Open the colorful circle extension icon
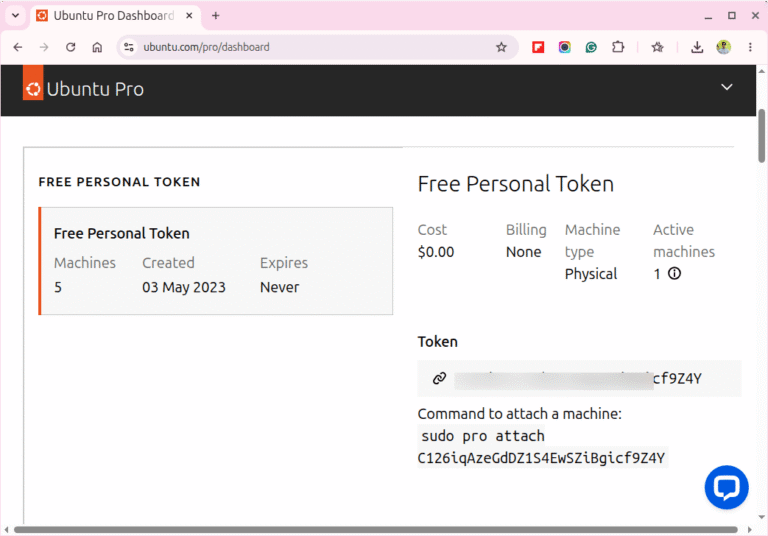 [564, 47]
